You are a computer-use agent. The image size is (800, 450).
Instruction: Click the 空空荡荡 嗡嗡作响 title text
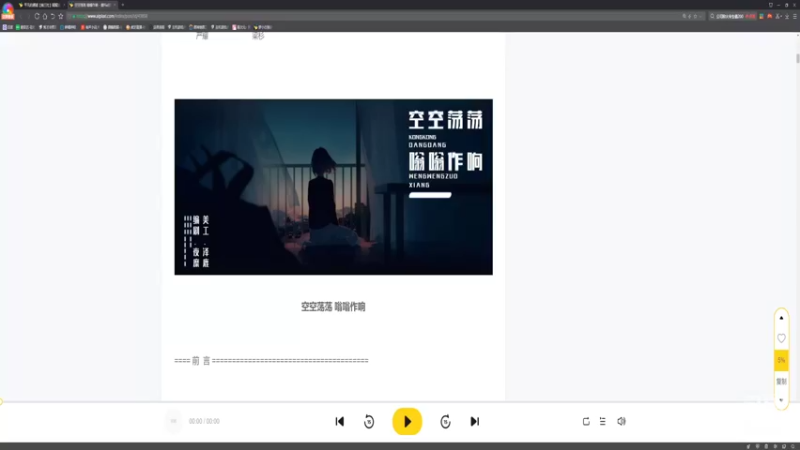[333, 307]
